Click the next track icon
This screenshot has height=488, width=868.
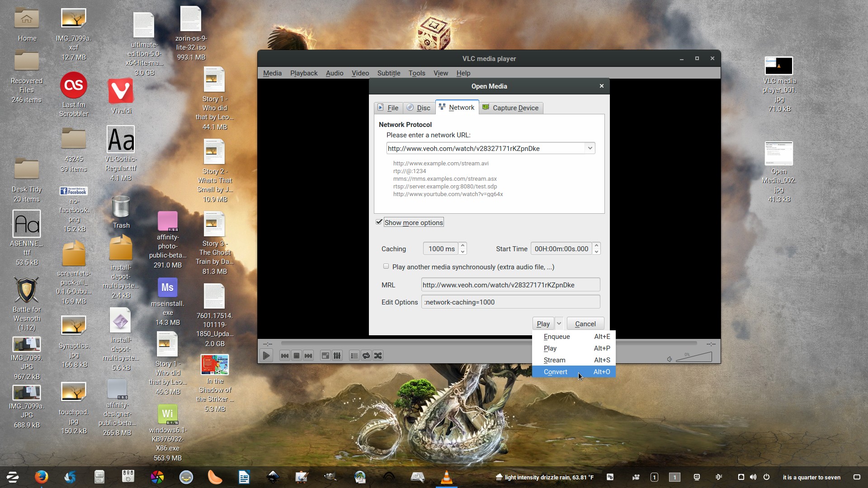tap(308, 356)
